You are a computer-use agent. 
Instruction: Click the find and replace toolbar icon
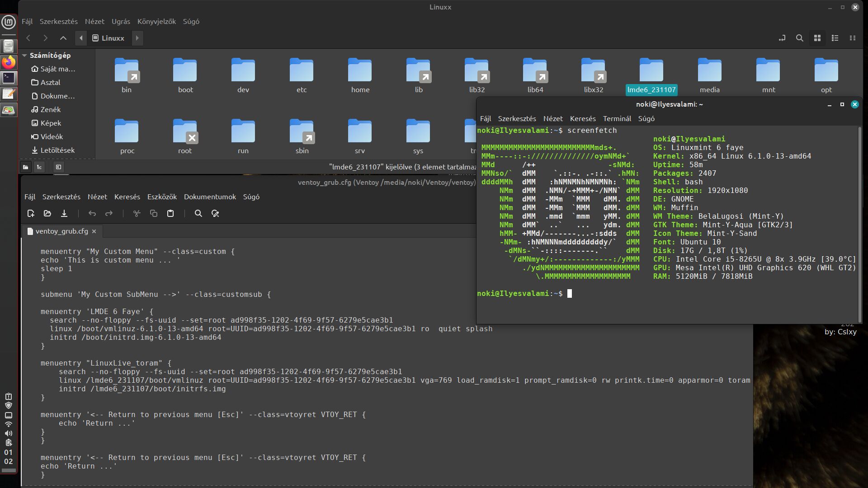215,214
